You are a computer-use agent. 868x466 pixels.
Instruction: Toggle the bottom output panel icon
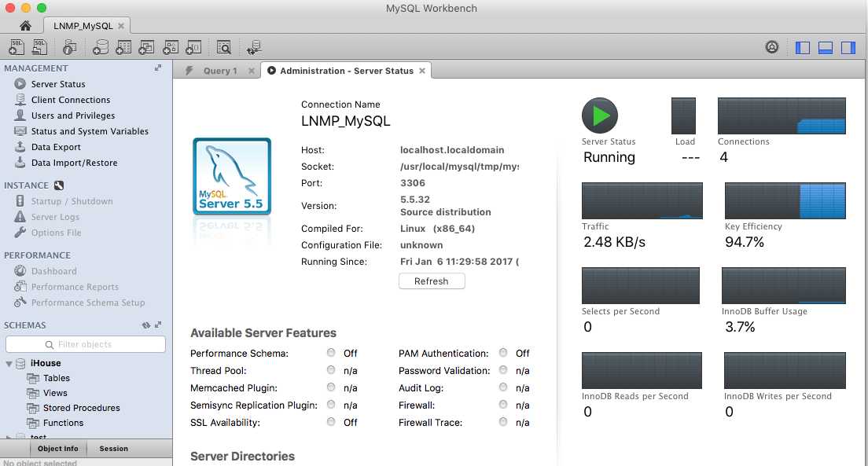826,48
